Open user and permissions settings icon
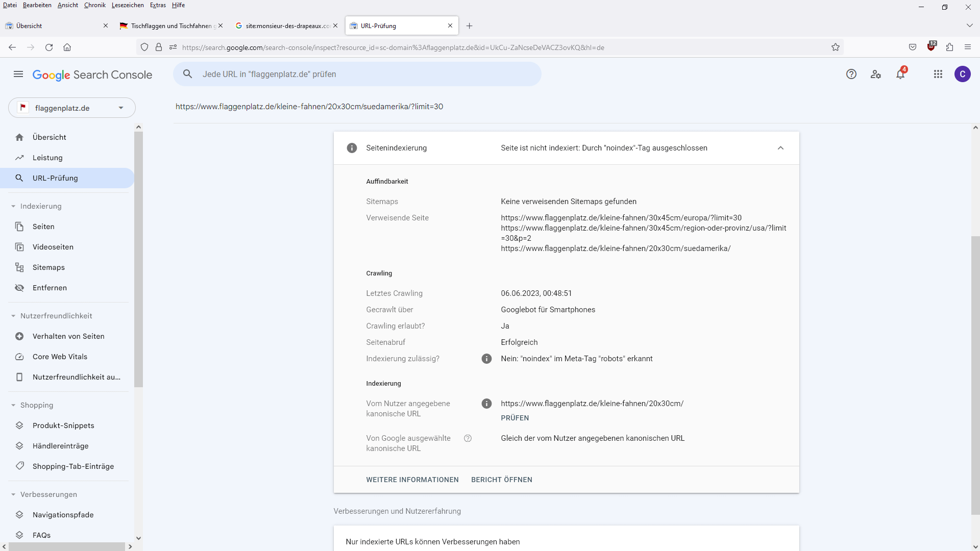 876,74
